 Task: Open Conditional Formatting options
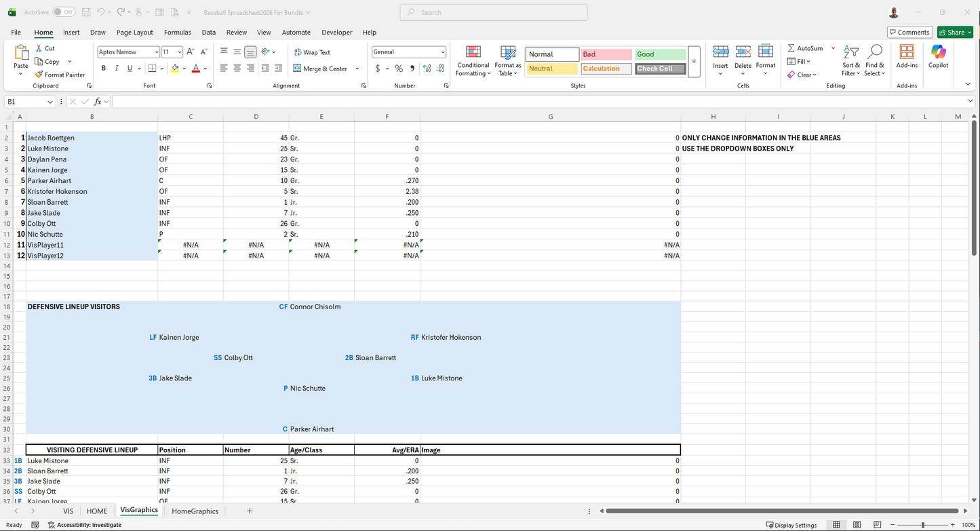point(473,61)
